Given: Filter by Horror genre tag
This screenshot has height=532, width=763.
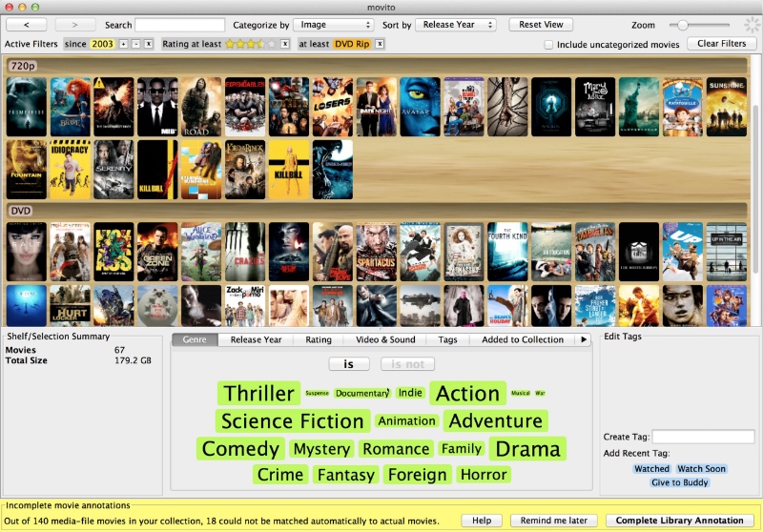Looking at the screenshot, I should pos(484,474).
